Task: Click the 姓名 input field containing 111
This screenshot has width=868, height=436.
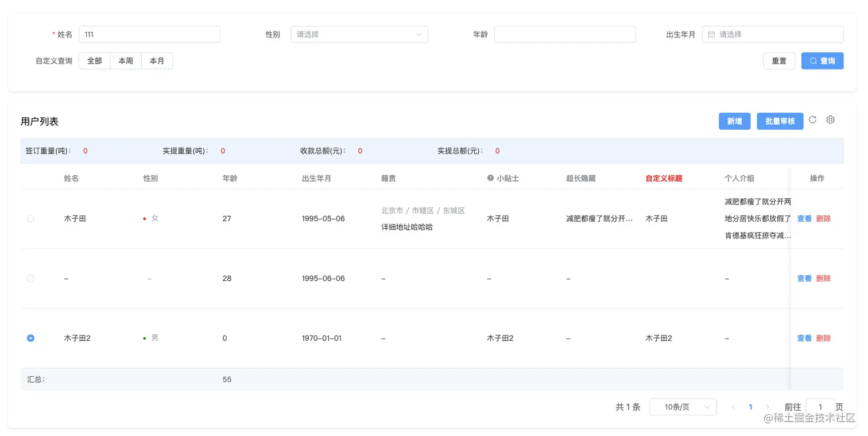Action: coord(149,34)
